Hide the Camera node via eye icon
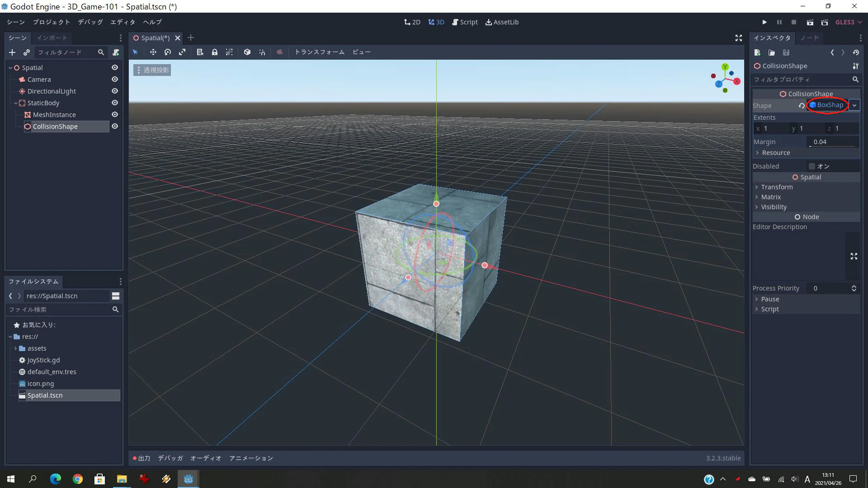This screenshot has height=488, width=868. coord(115,79)
